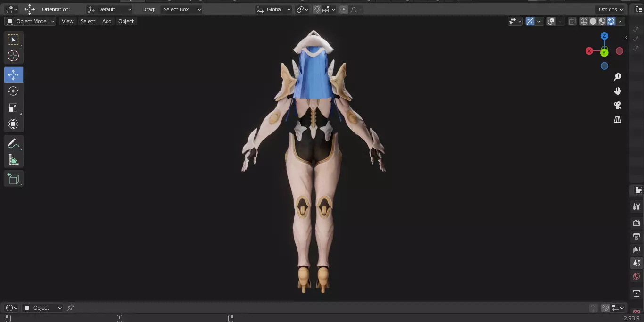Screen dimensions: 644x322
Task: Open the Tool properties tab (wrench icon)
Action: point(637,206)
